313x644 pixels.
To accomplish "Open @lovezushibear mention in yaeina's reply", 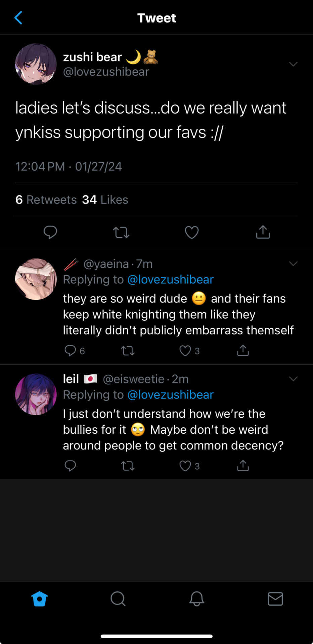I will [171, 279].
